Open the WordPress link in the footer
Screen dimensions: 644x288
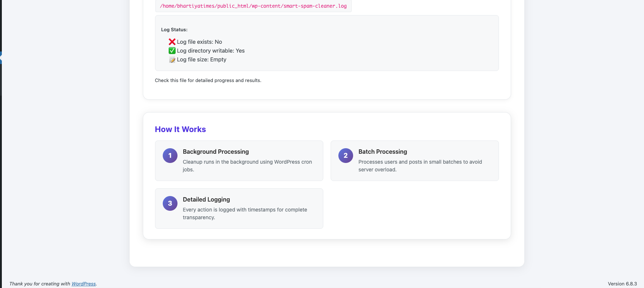(84, 284)
